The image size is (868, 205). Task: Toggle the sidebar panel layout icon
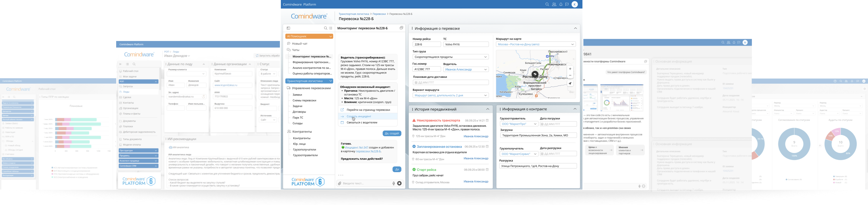click(288, 28)
